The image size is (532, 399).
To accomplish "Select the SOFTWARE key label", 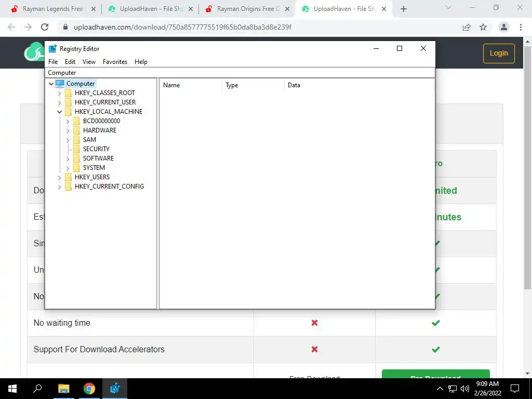I will tap(98, 158).
